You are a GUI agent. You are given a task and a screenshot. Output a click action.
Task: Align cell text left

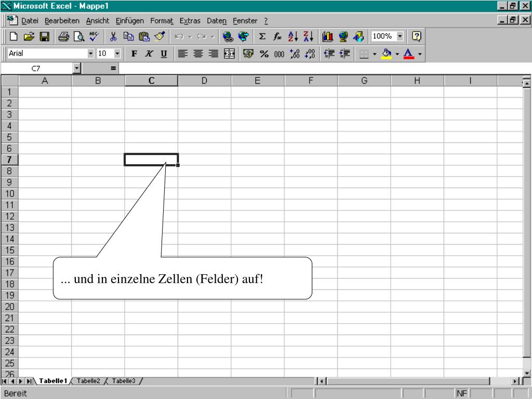(x=183, y=54)
